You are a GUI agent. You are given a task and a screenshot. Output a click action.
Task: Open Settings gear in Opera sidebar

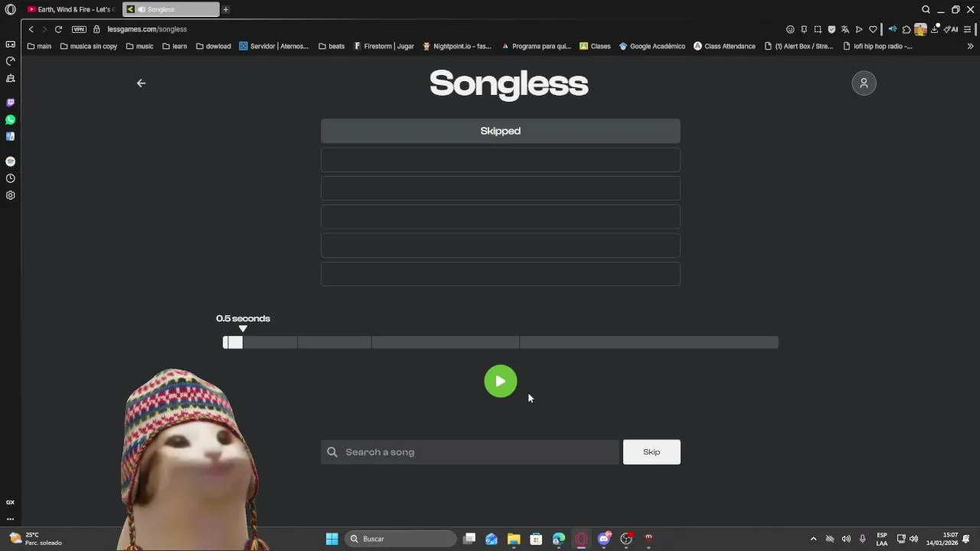pyautogui.click(x=10, y=195)
